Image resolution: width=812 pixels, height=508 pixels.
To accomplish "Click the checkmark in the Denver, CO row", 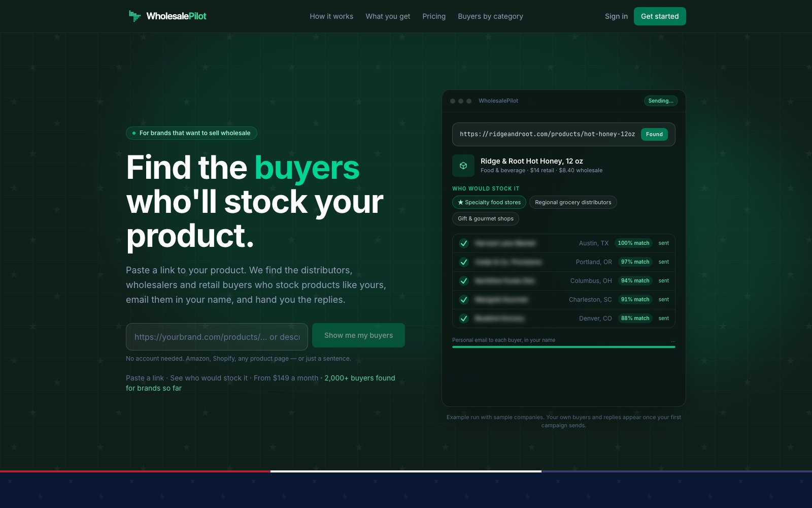I will [464, 319].
